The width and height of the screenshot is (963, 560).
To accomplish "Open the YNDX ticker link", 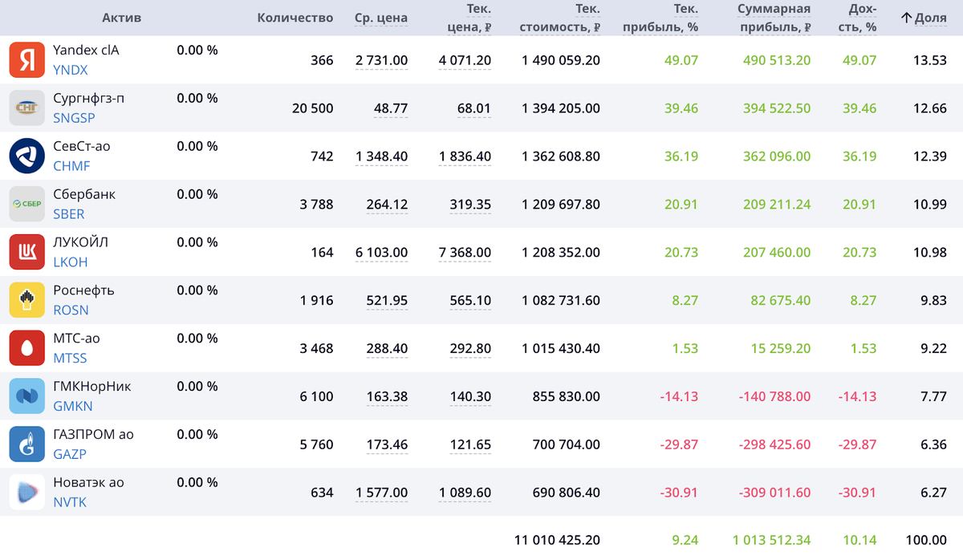I will coord(71,70).
